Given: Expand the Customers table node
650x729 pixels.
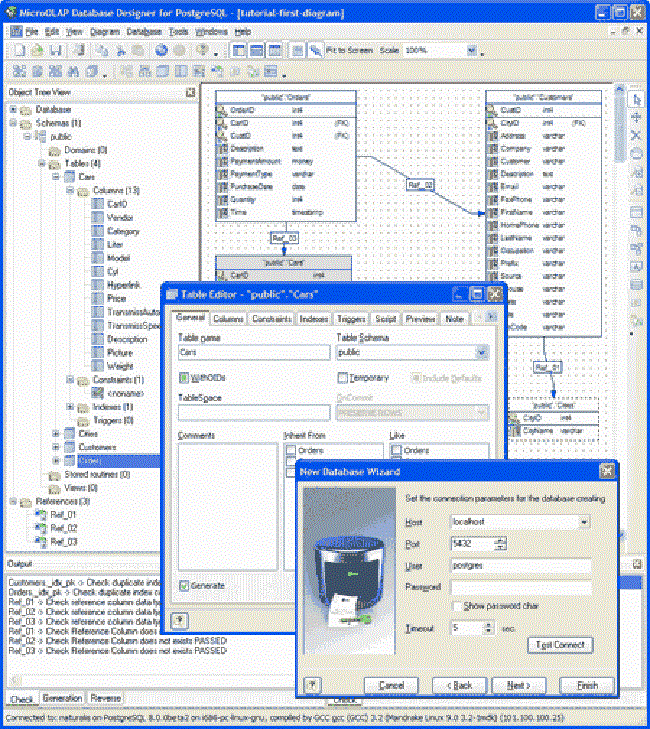Looking at the screenshot, I should pyautogui.click(x=56, y=447).
